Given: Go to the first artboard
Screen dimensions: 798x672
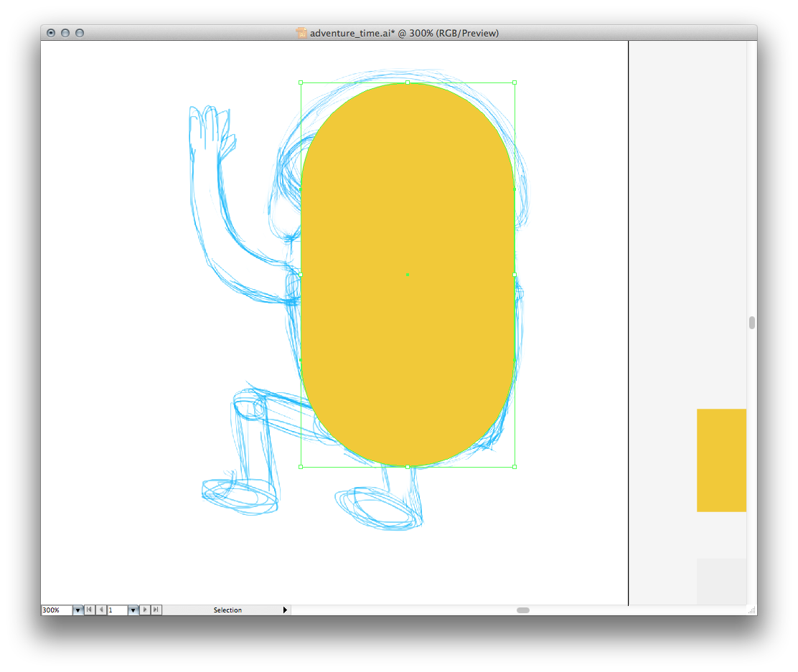Looking at the screenshot, I should [90, 610].
